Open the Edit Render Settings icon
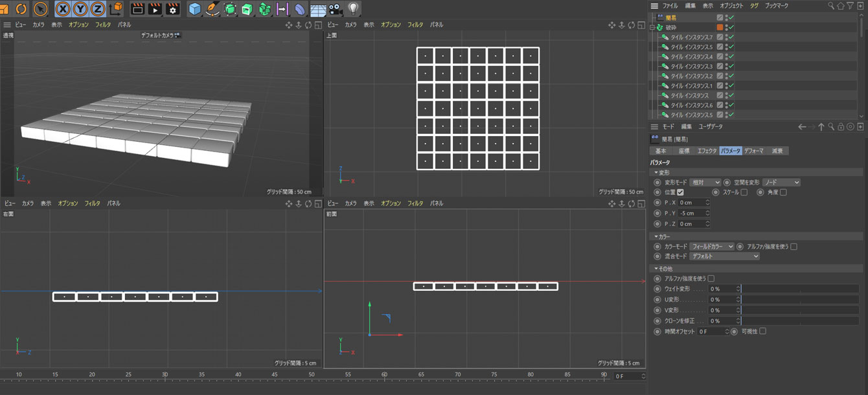868x395 pixels. pyautogui.click(x=173, y=9)
